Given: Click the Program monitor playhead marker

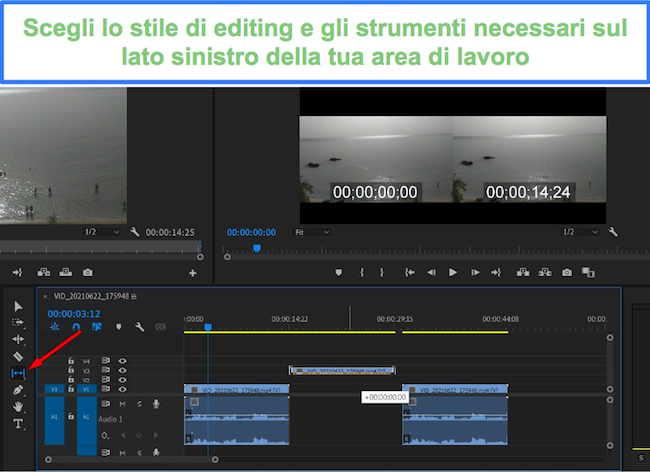Looking at the screenshot, I should click(257, 248).
